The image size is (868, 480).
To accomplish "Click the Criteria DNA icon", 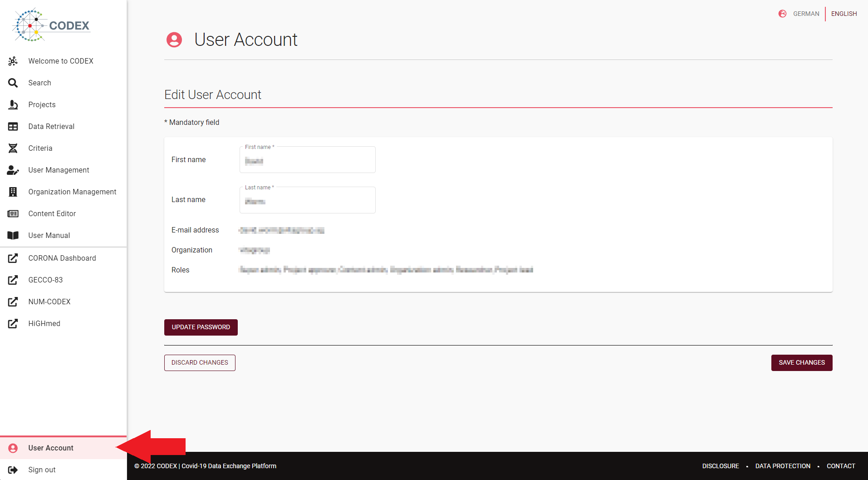I will click(x=13, y=148).
